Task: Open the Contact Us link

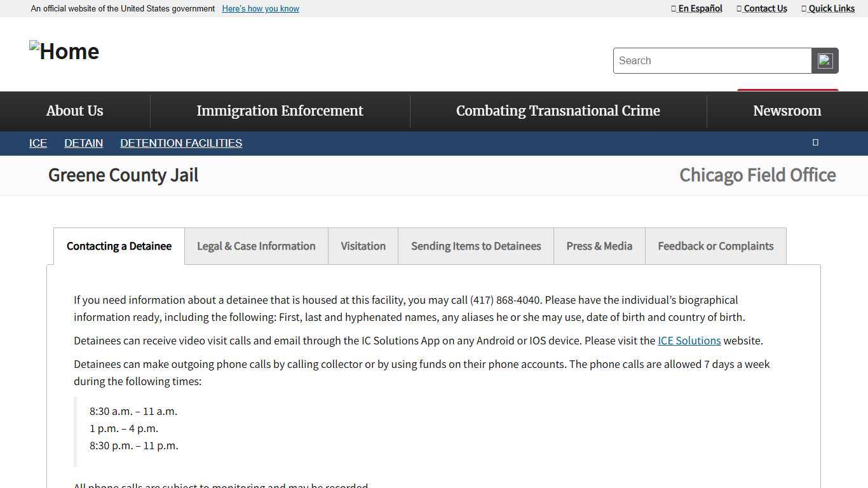Action: 762,8
